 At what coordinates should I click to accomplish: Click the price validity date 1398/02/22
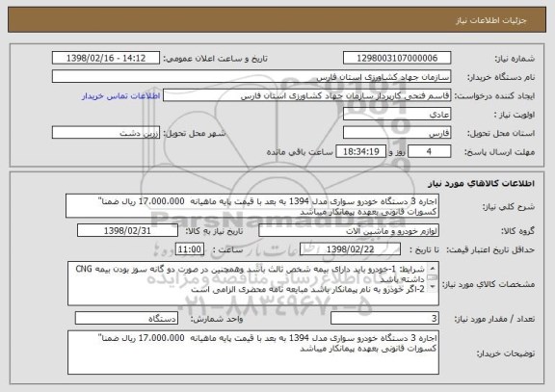coord(350,249)
